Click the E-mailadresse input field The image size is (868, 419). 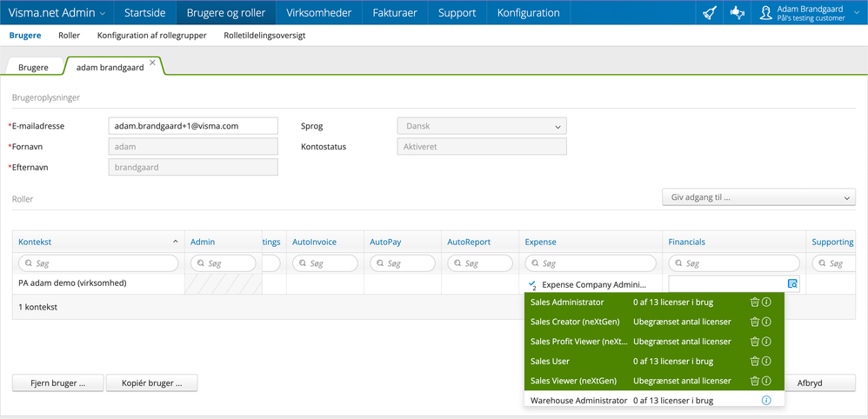coord(193,126)
